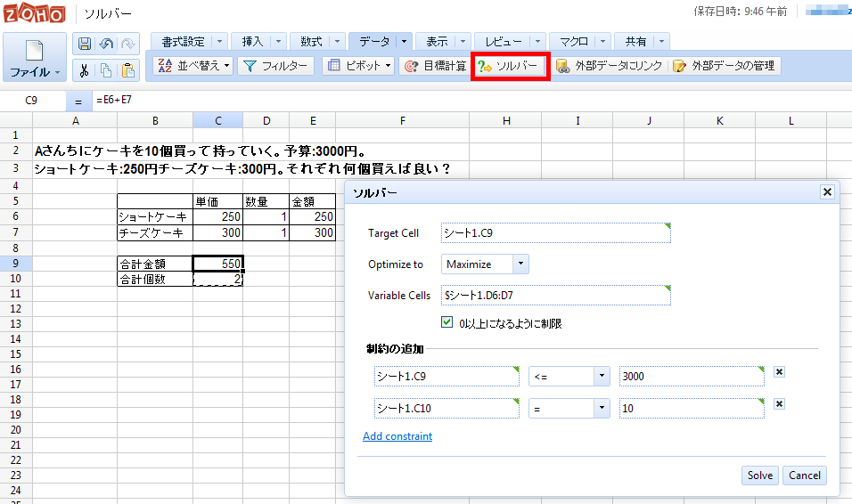The image size is (852, 504).
Task: Switch to the 数式 tab
Action: (x=311, y=41)
